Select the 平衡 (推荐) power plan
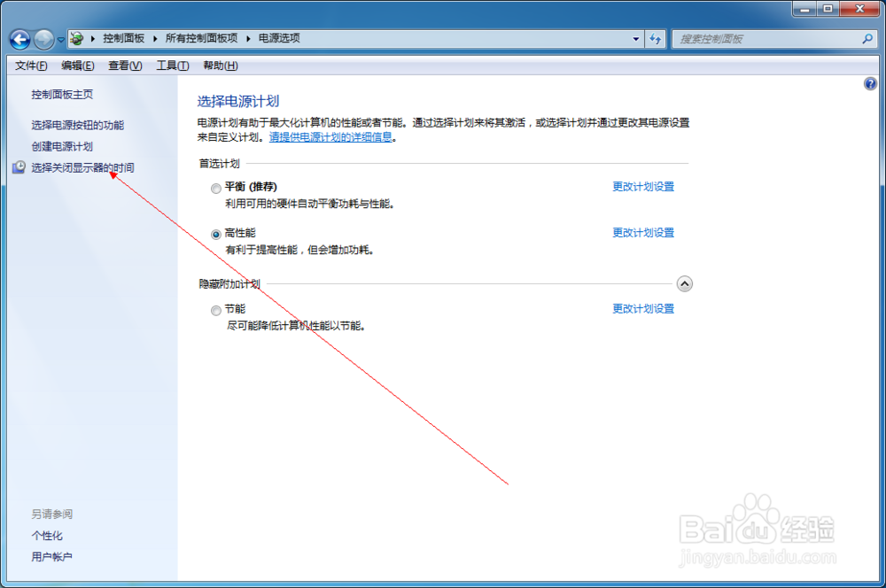 coord(215,188)
